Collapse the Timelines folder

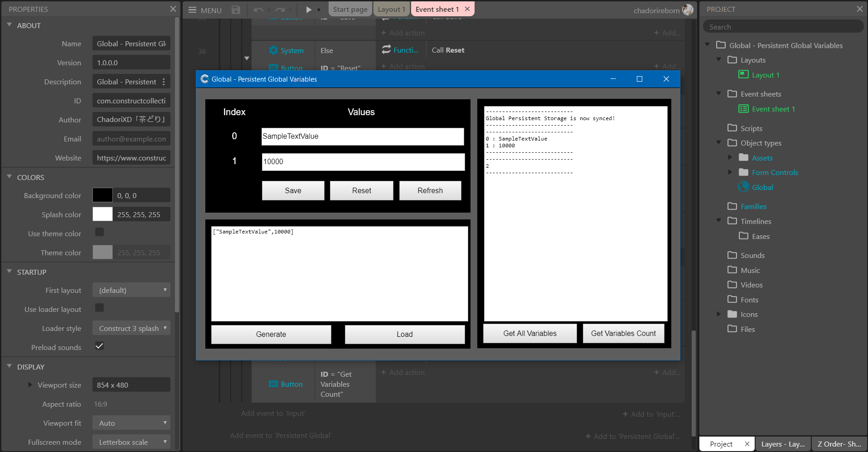tap(718, 220)
